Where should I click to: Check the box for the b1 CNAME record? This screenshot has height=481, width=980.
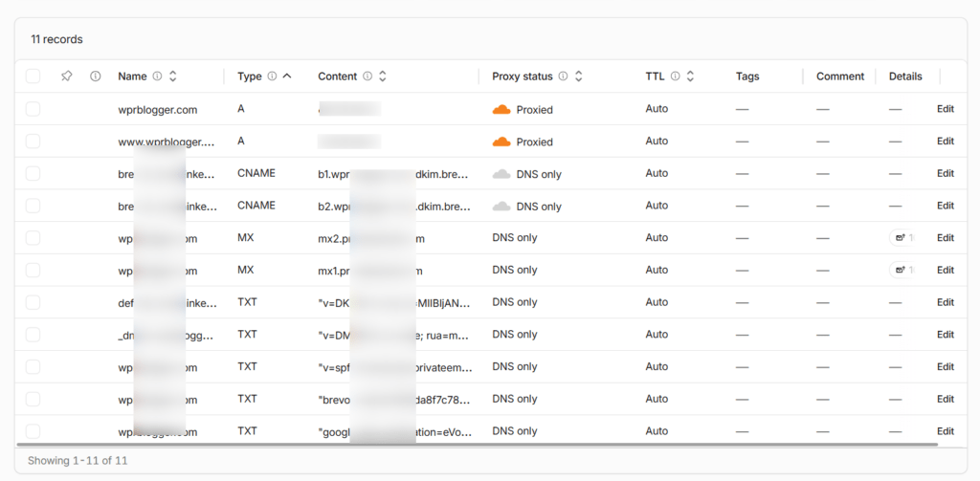33,174
